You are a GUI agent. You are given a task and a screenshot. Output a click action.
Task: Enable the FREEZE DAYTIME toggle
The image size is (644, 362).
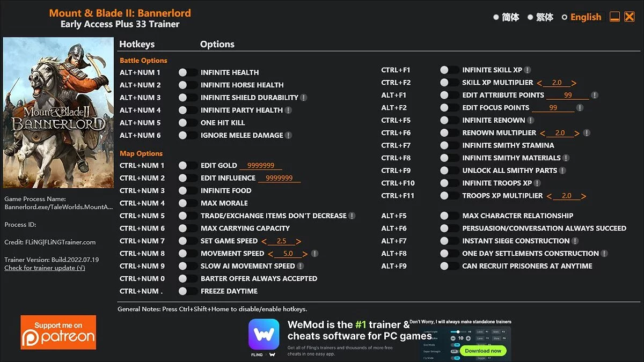[x=187, y=291]
